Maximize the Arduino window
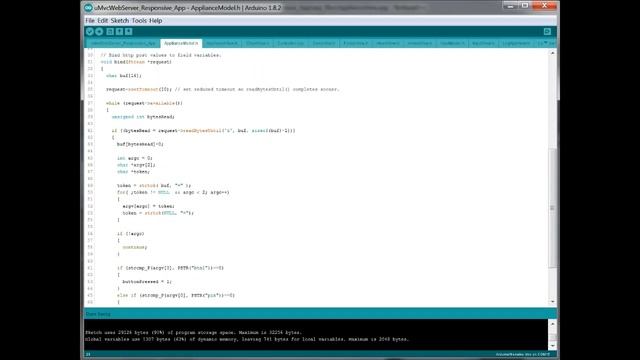 525,6
